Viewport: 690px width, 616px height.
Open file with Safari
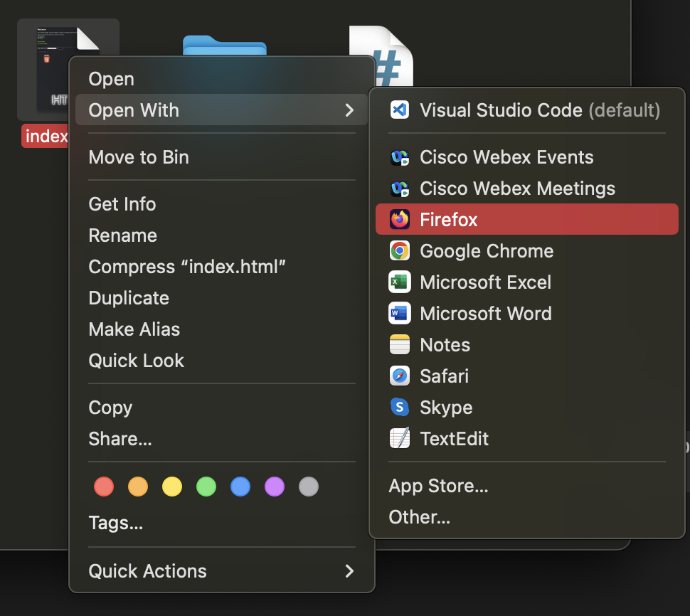click(x=526, y=376)
